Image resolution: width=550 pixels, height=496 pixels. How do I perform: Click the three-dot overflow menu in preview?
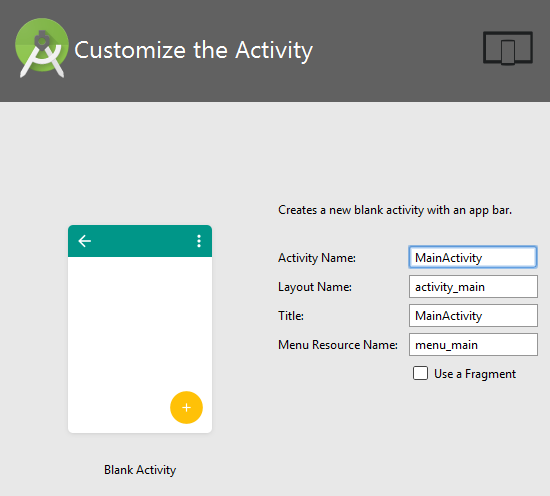click(x=199, y=241)
